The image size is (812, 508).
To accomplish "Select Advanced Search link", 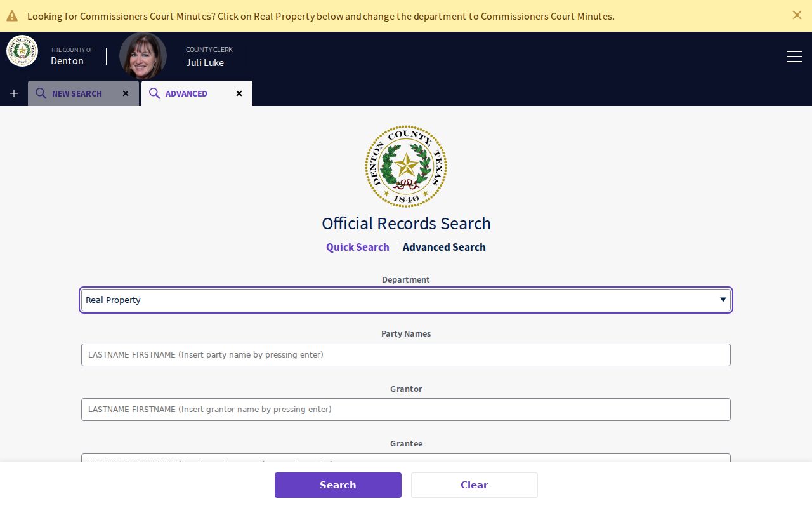I will click(x=444, y=247).
